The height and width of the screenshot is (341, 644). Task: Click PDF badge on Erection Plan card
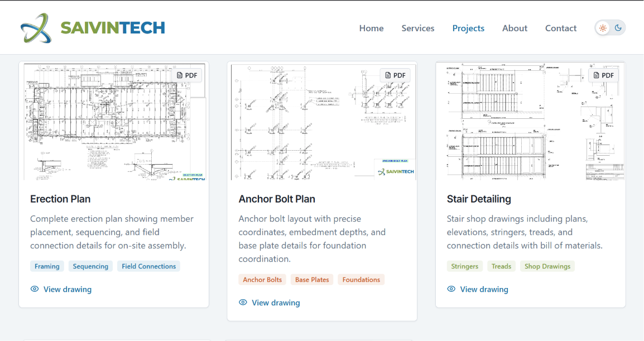[187, 75]
